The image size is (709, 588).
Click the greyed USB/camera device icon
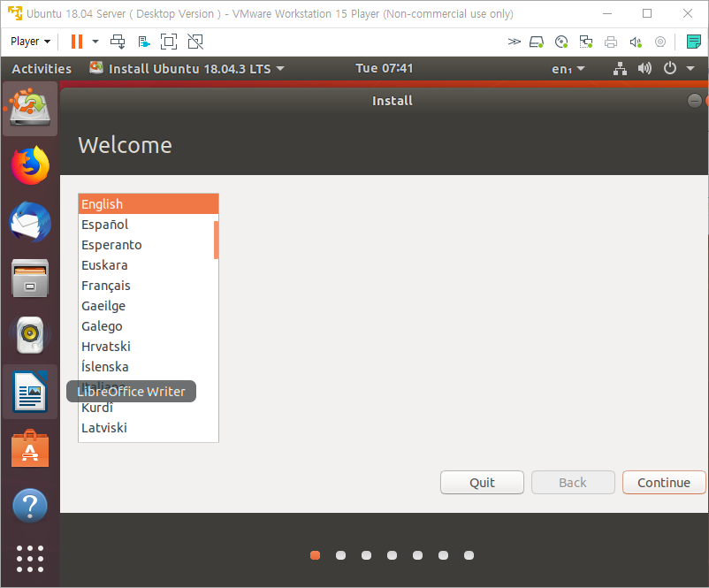[x=660, y=42]
